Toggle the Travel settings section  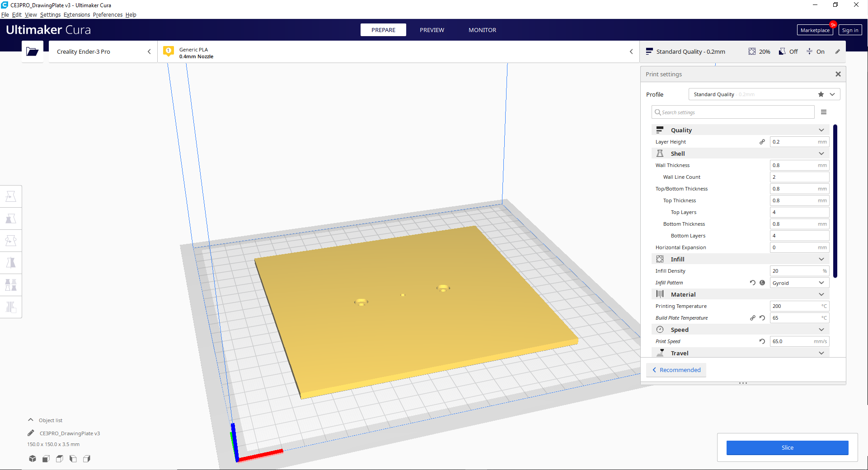740,353
